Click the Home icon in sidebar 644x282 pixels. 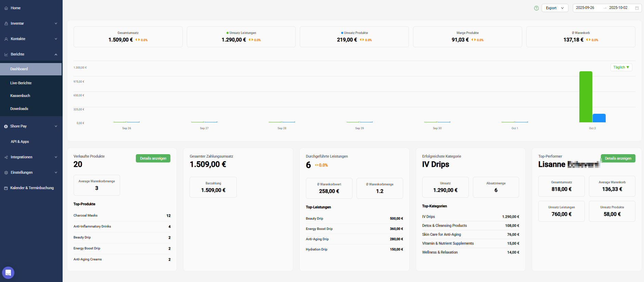coord(6,8)
